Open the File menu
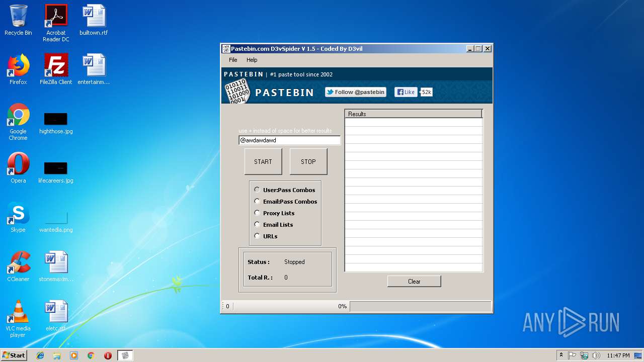The width and height of the screenshot is (644, 362). click(233, 60)
